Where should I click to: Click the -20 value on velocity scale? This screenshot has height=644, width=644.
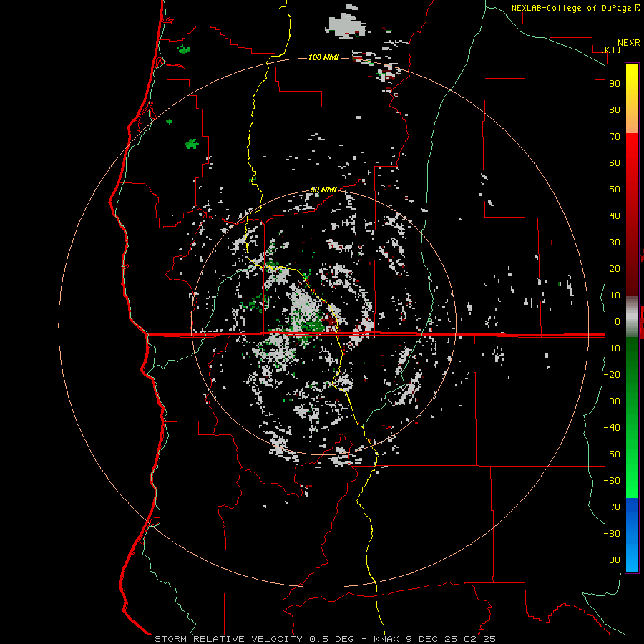click(x=612, y=374)
